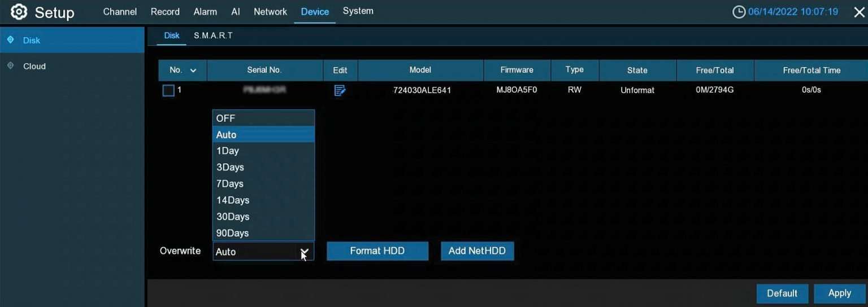The height and width of the screenshot is (307, 868).
Task: Expand the No. column header dropdown
Action: (x=193, y=71)
